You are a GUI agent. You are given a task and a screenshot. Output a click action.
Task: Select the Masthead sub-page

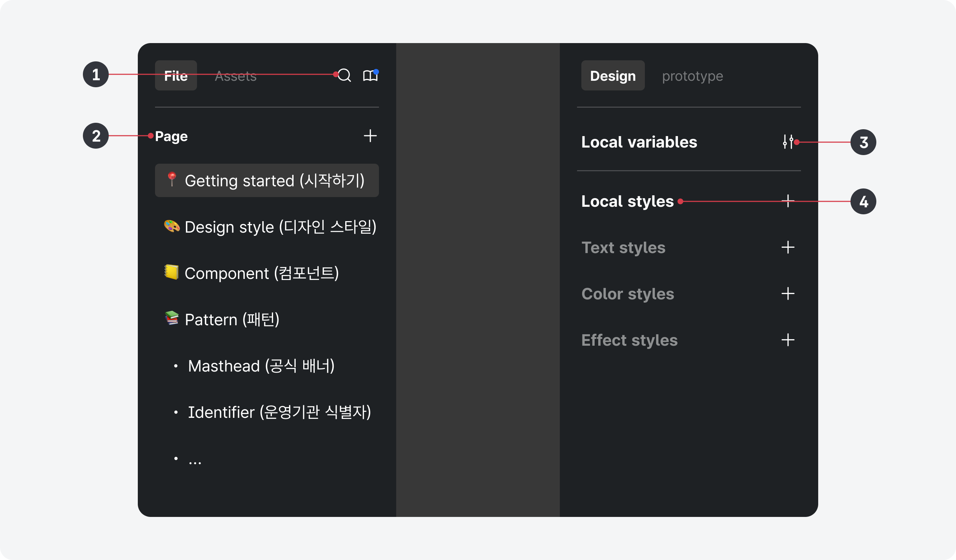coord(261,365)
